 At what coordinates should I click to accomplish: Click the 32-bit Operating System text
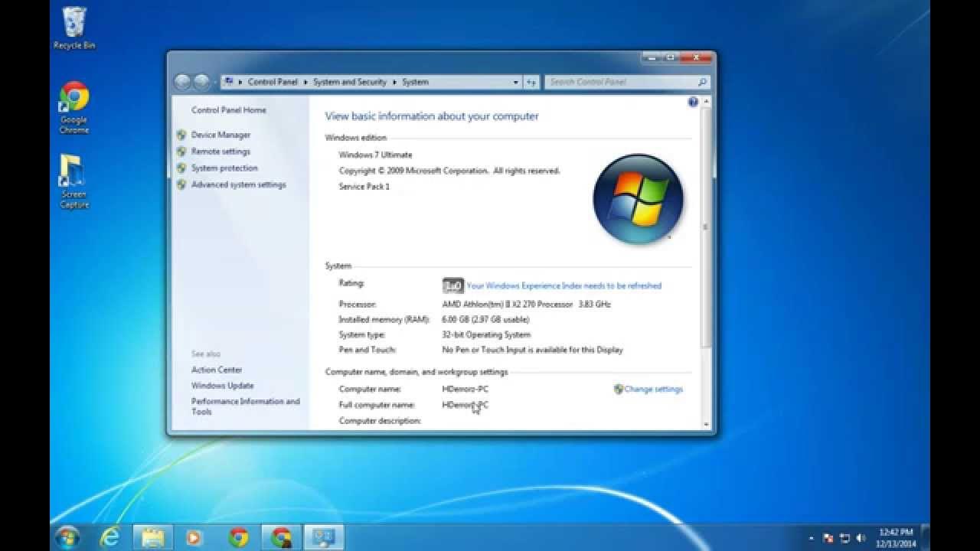(486, 334)
